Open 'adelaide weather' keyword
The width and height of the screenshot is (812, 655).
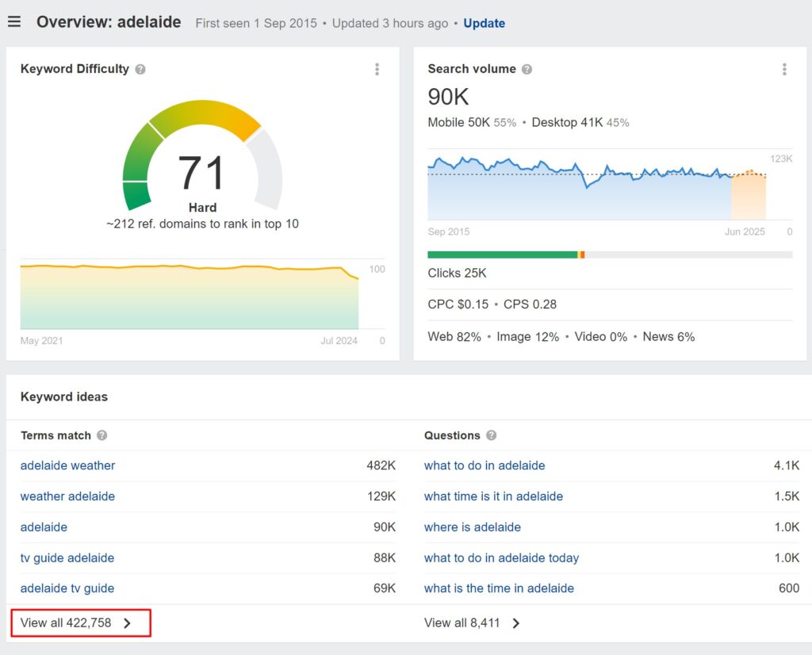click(x=68, y=465)
